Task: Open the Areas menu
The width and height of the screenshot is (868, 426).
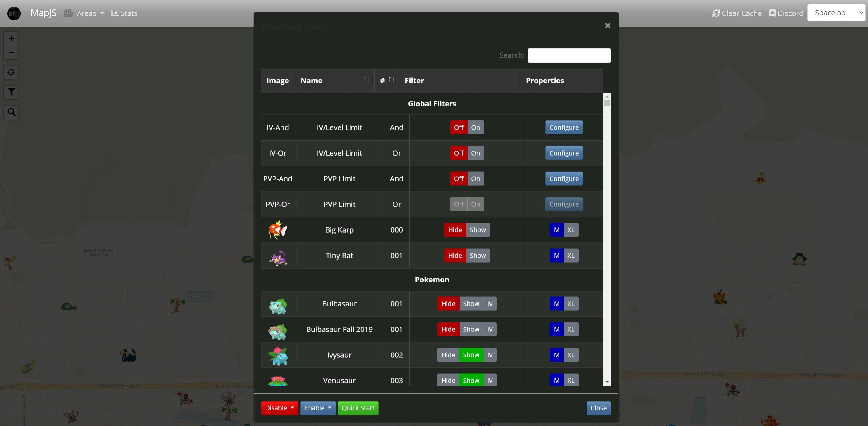Action: tap(84, 13)
